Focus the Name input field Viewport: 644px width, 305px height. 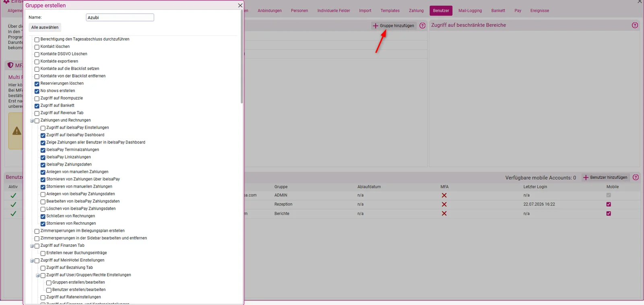[120, 18]
